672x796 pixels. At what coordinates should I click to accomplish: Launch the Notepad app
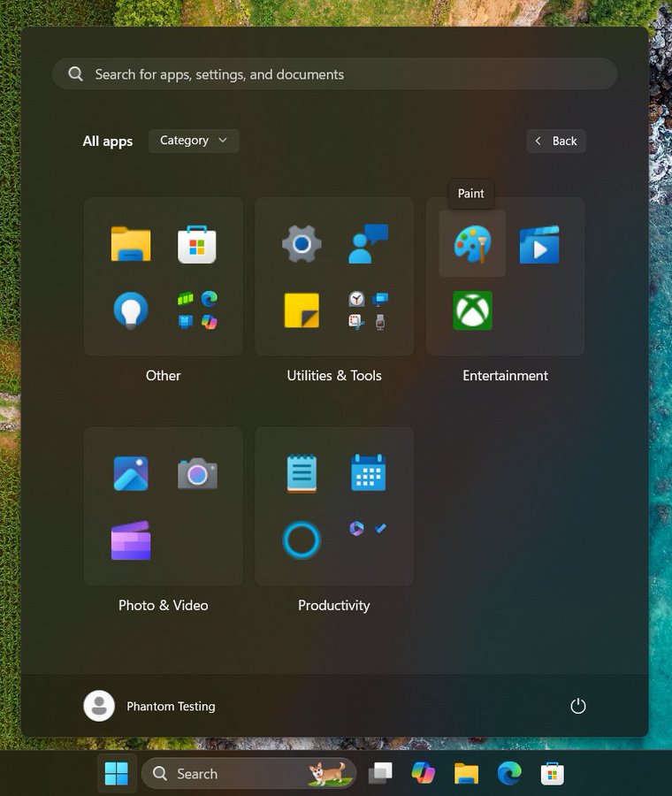(x=302, y=474)
